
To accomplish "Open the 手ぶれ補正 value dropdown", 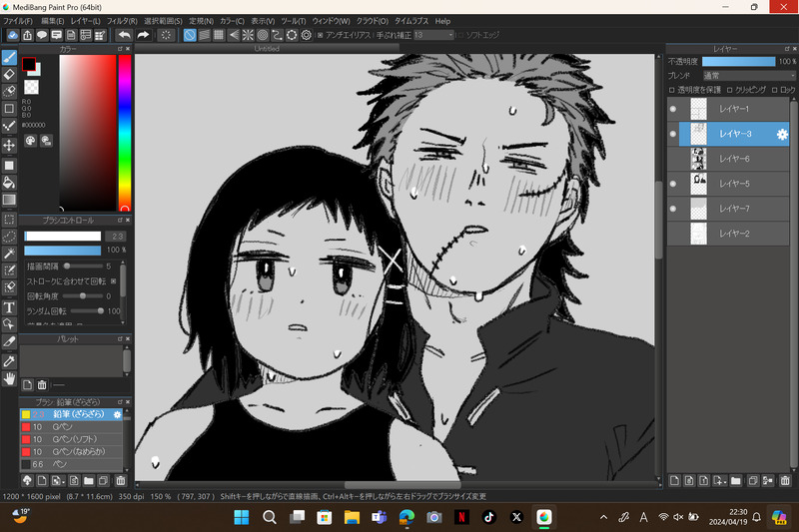I will coord(433,35).
